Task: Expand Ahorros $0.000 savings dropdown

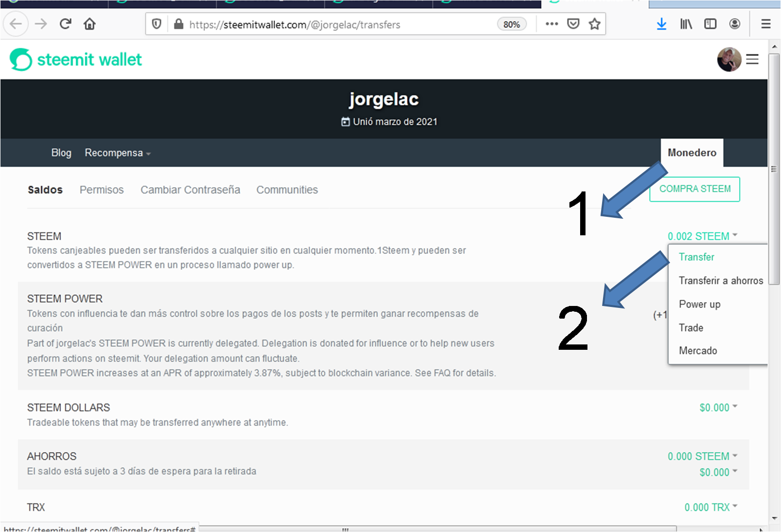Action: tap(718, 473)
